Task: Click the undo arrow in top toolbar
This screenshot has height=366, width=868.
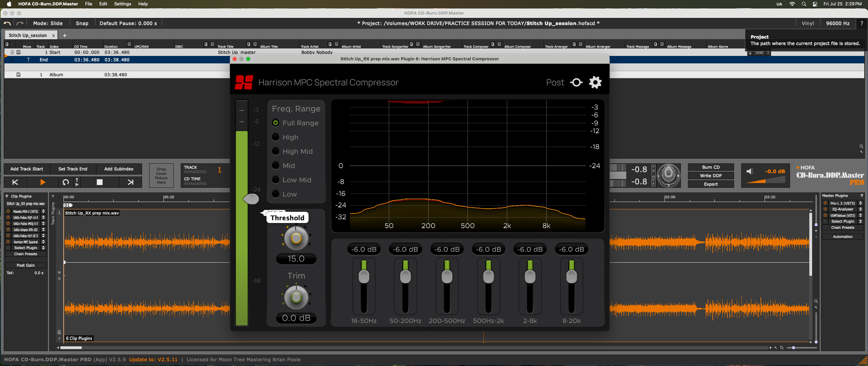Action: tap(7, 23)
